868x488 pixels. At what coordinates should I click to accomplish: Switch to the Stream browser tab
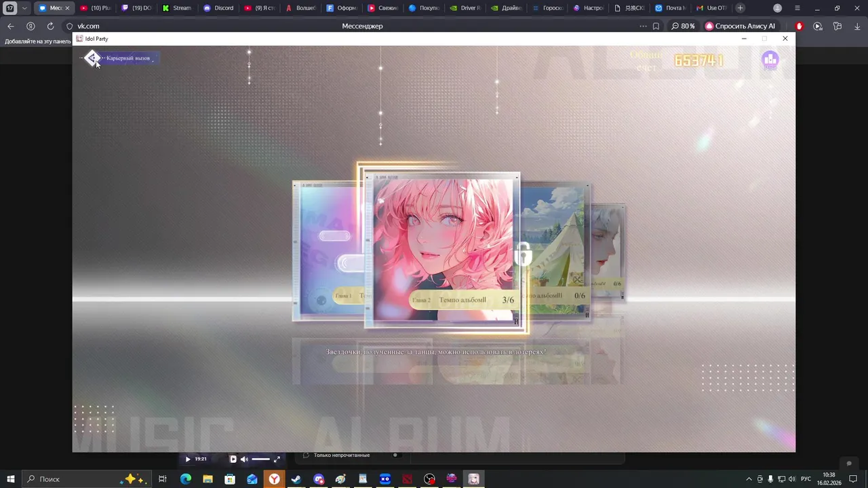(x=177, y=8)
